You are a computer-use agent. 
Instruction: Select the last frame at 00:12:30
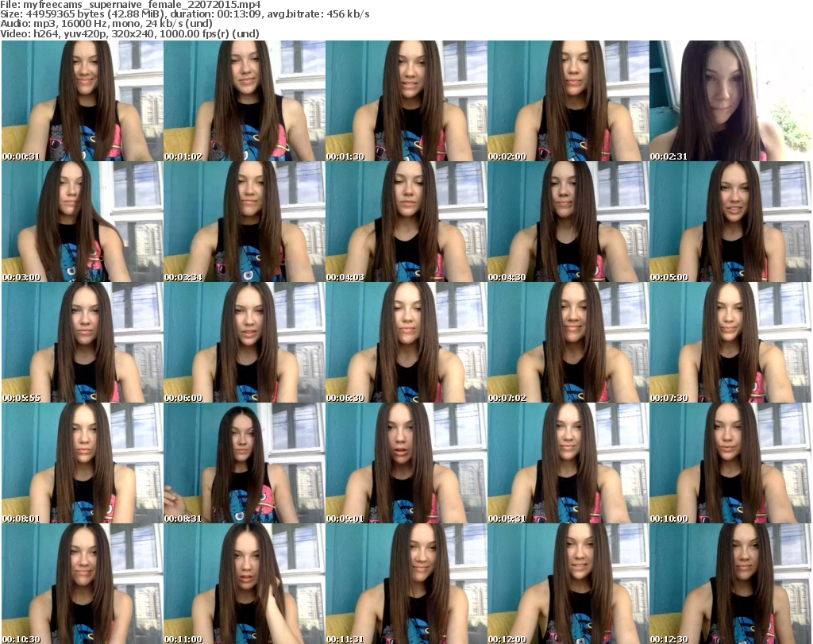730,584
